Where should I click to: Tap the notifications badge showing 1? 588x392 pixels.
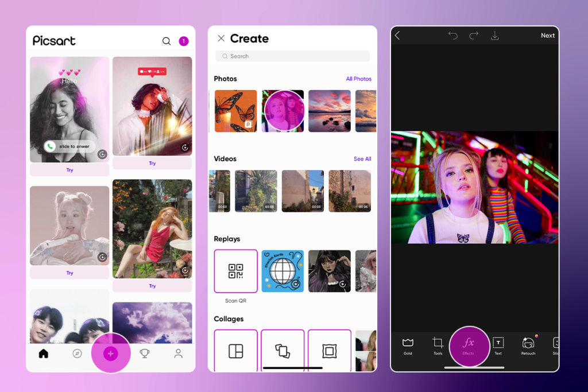click(183, 41)
